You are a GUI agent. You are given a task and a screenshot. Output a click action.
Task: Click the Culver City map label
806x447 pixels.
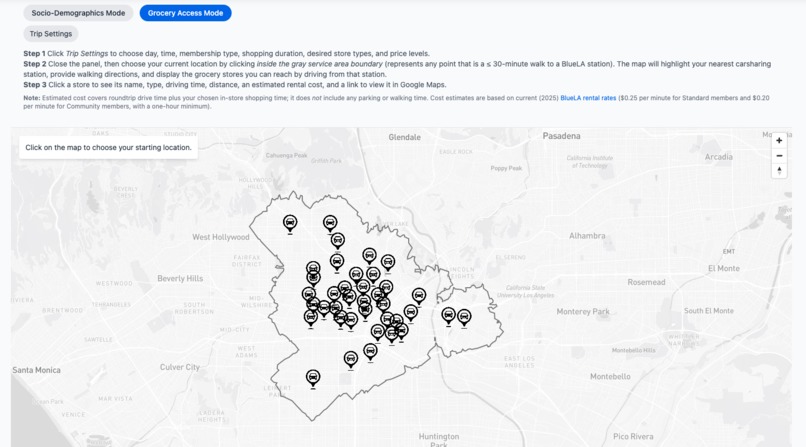click(x=179, y=367)
